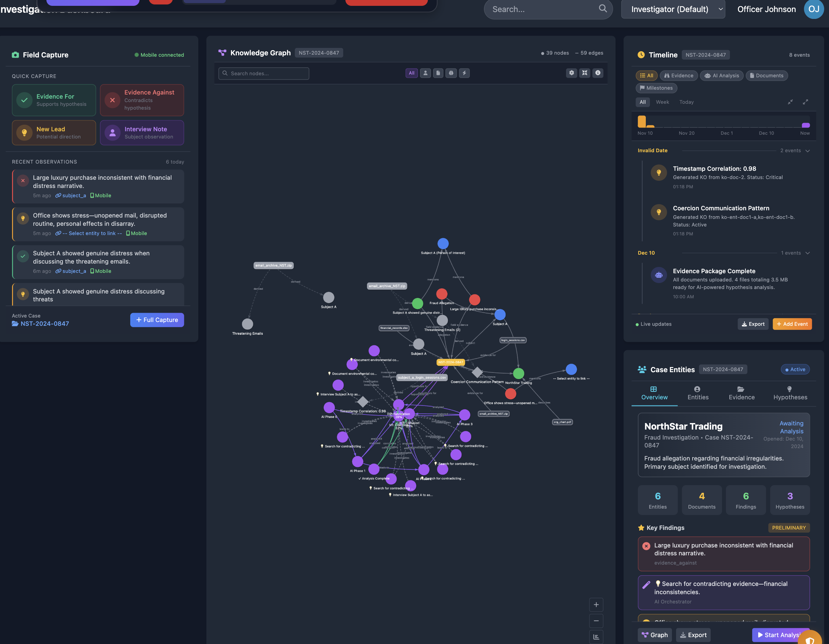Filter graph nodes by person entities
The image size is (829, 644).
coord(425,73)
